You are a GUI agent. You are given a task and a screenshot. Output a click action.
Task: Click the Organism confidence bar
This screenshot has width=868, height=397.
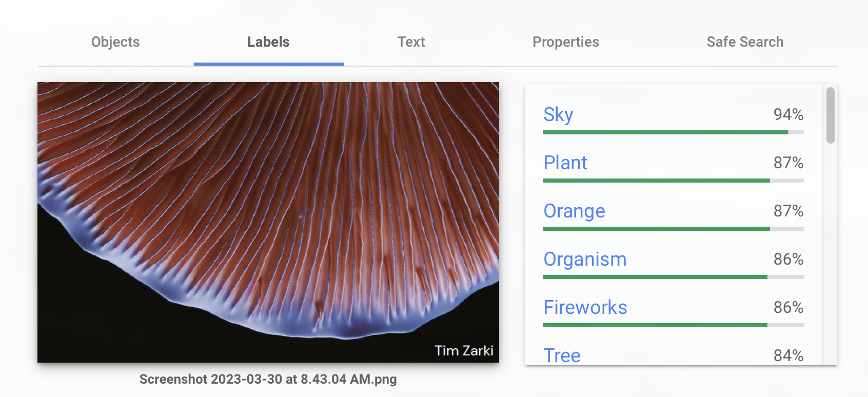click(x=673, y=277)
